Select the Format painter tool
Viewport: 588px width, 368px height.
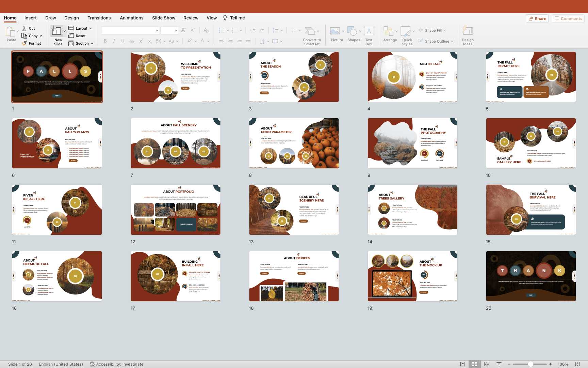click(31, 43)
